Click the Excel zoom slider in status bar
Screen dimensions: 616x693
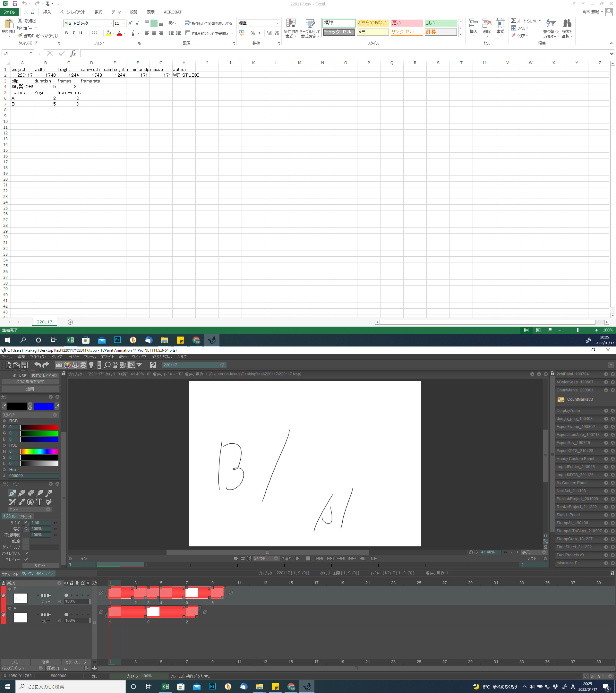[577, 330]
